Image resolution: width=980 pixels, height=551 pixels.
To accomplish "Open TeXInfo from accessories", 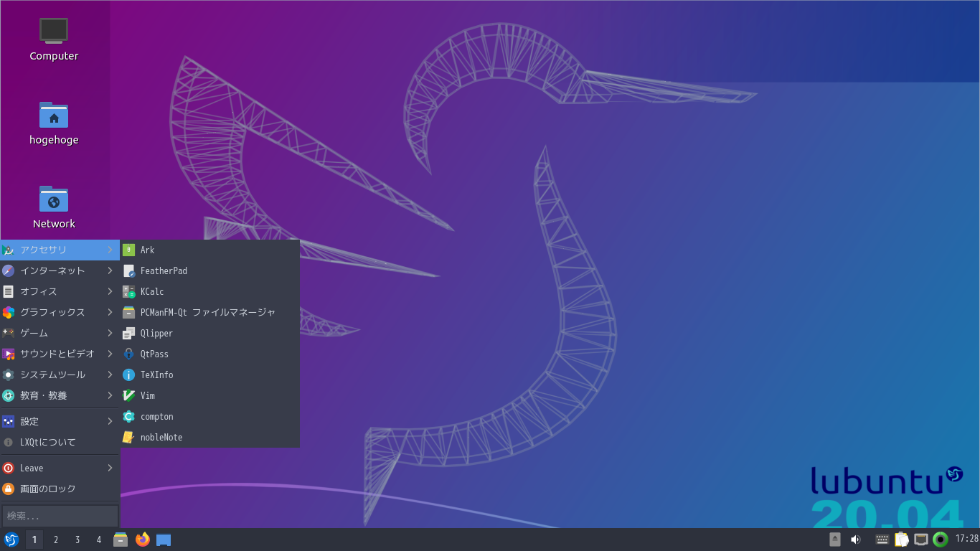I will 209,375.
